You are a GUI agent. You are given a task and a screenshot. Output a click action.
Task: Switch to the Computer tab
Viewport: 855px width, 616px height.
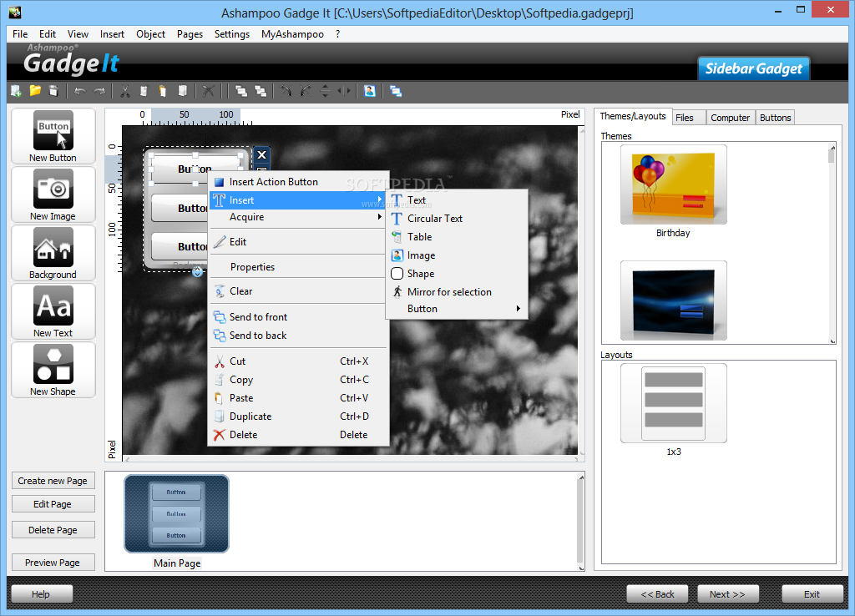coord(730,118)
